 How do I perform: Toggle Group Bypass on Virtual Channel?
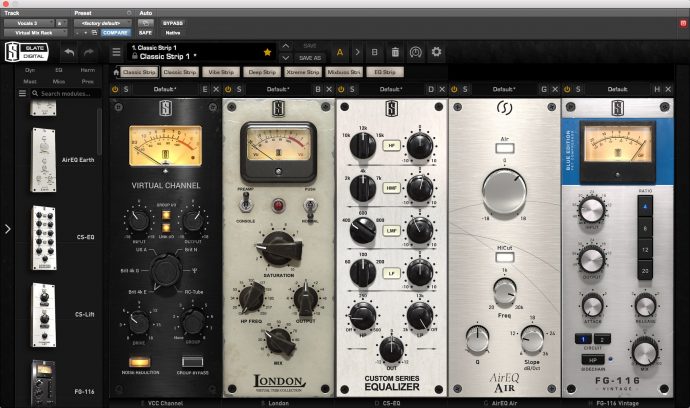(x=192, y=362)
